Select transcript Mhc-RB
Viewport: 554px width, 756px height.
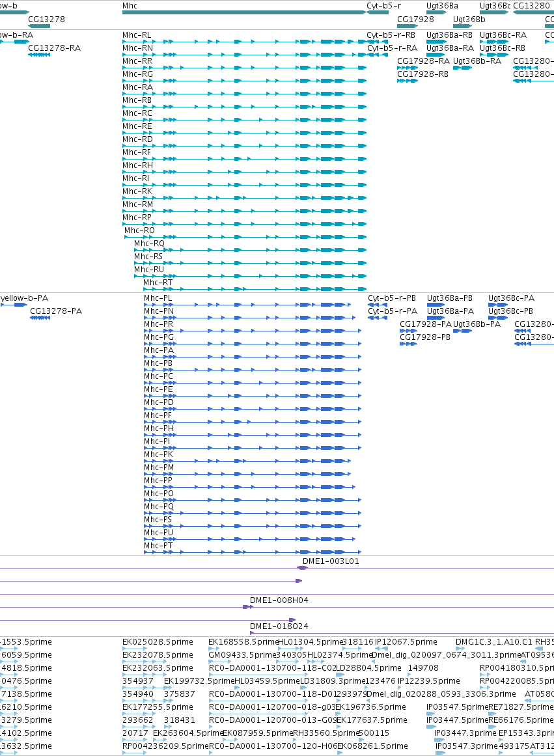pyautogui.click(x=137, y=100)
